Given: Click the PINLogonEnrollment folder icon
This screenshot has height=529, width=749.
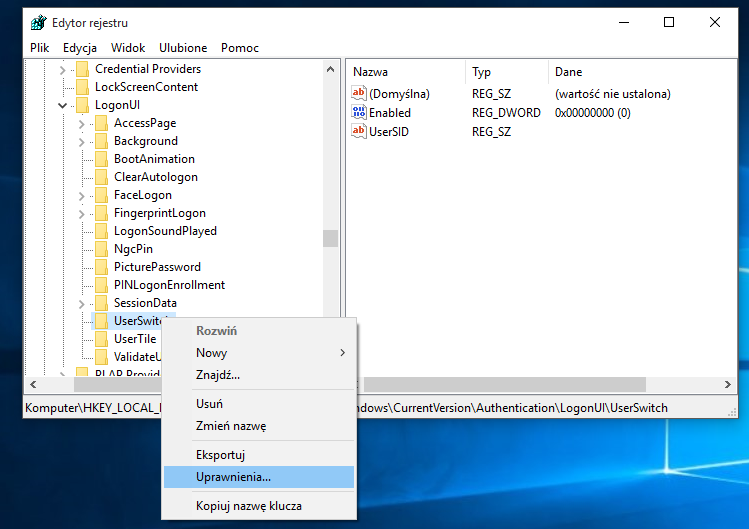Looking at the screenshot, I should pyautogui.click(x=101, y=285).
